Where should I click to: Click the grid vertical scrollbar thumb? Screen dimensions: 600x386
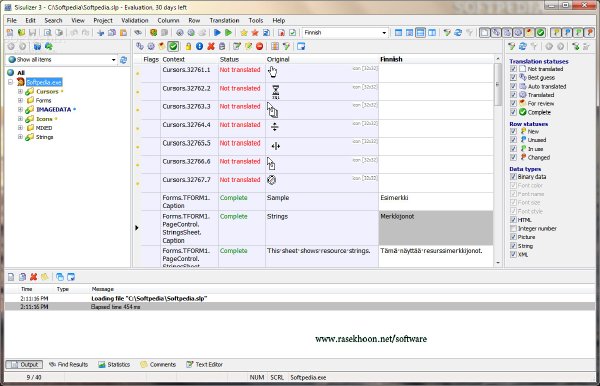coord(497,85)
